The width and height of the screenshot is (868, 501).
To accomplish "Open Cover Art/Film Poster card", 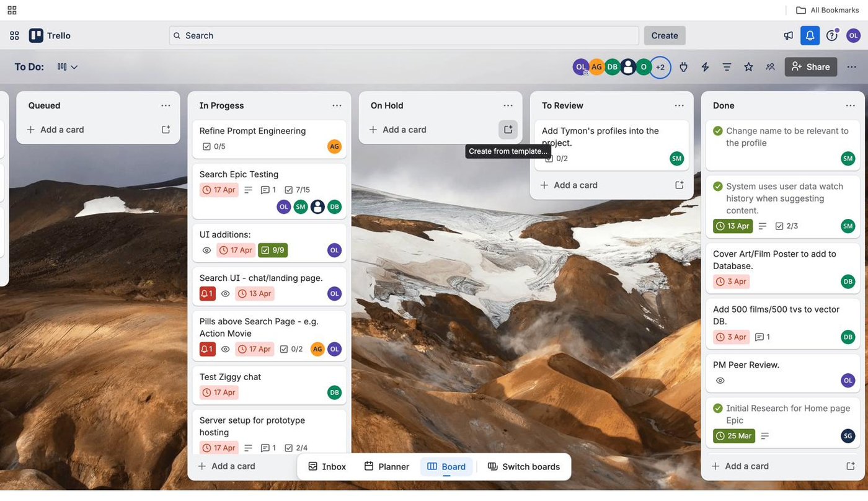I will tap(782, 268).
